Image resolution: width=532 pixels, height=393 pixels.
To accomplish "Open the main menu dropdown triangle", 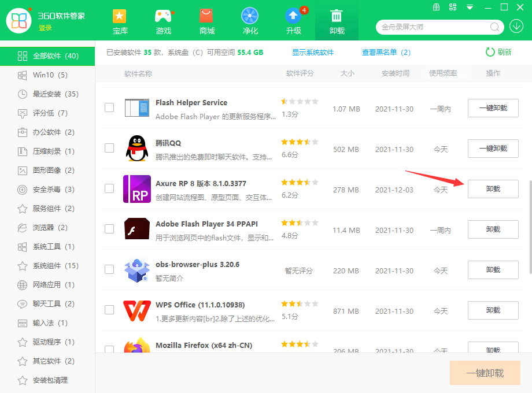I will [470, 7].
